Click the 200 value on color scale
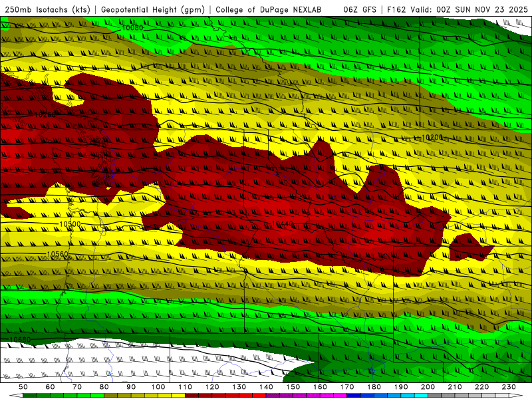Viewport: 532px width, 399px height. click(x=428, y=387)
